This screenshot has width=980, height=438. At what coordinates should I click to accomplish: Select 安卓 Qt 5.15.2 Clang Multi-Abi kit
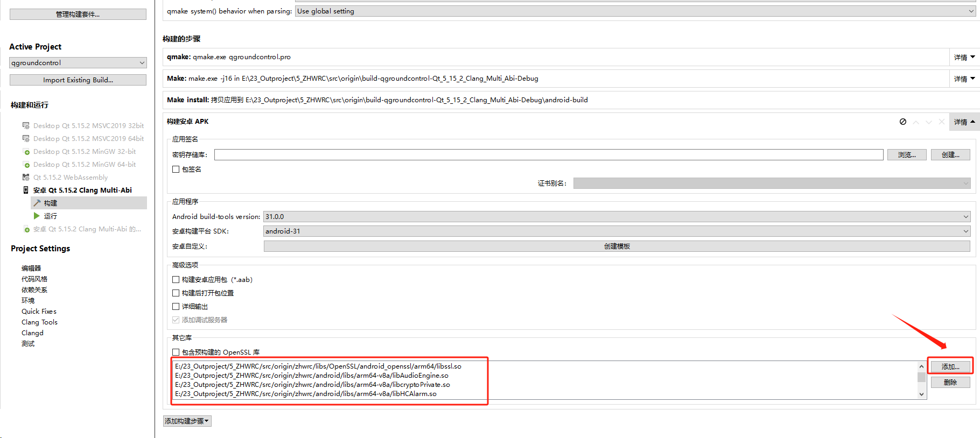(82, 190)
